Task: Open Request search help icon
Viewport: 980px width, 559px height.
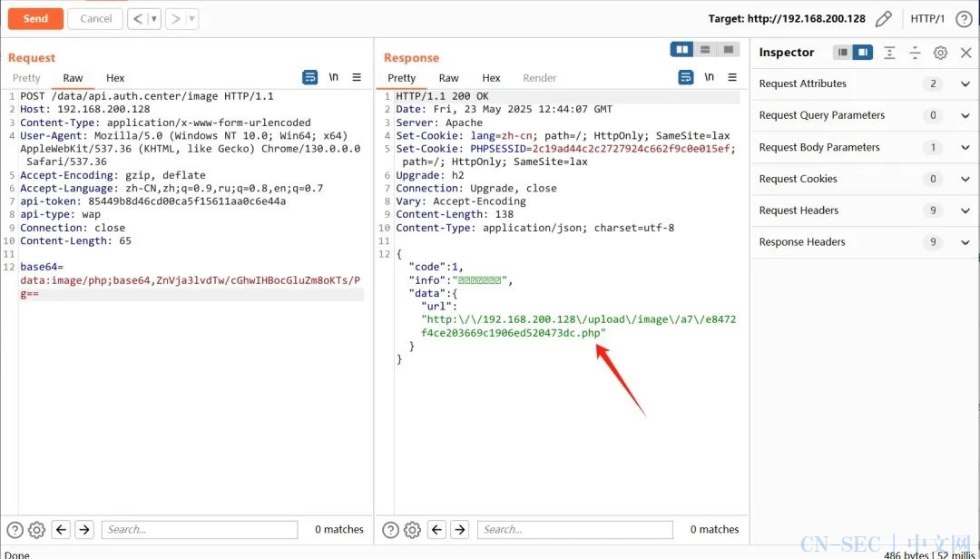Action: pos(15,530)
